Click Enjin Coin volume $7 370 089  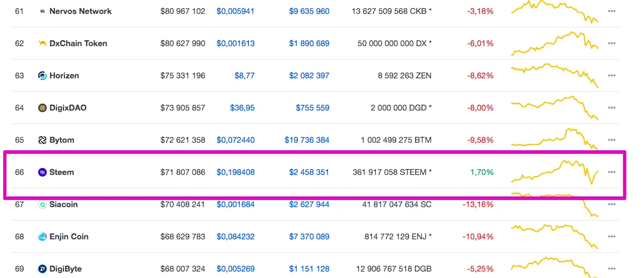[x=309, y=237]
